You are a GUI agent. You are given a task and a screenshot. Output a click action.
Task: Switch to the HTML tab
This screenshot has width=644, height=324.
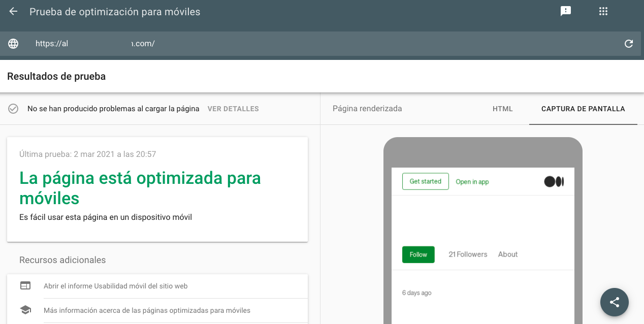tap(502, 109)
